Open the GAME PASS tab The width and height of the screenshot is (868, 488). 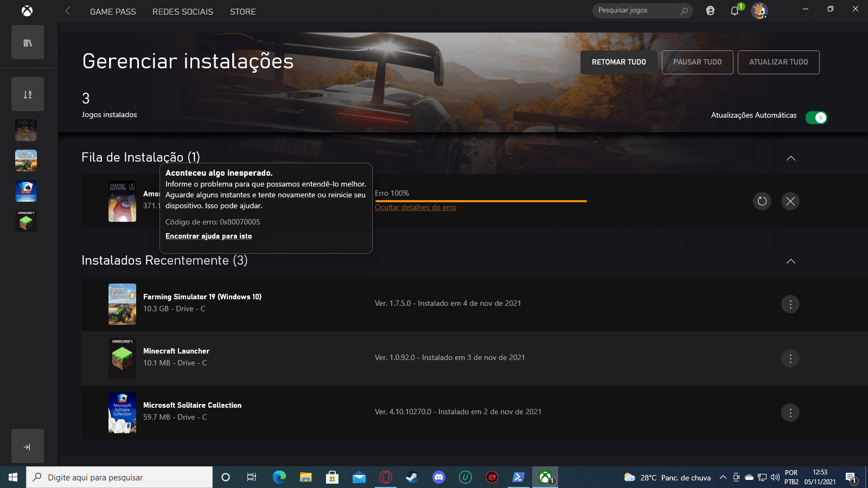point(113,11)
